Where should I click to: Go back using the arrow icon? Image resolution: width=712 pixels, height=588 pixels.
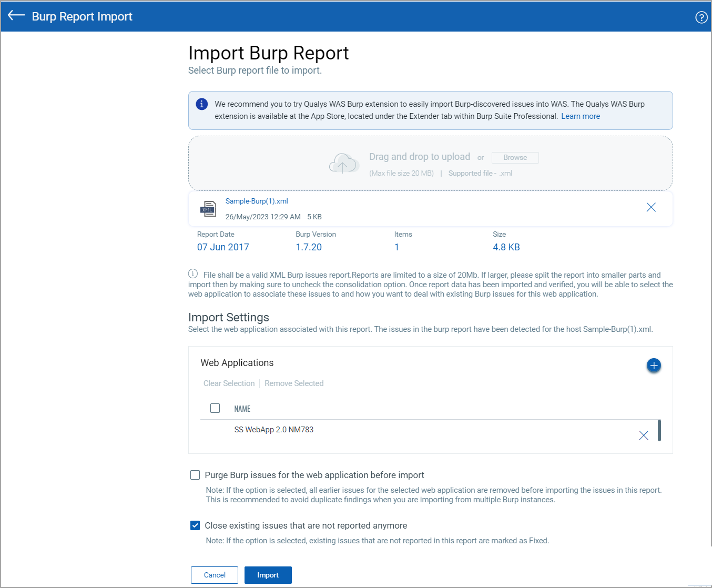coord(16,16)
